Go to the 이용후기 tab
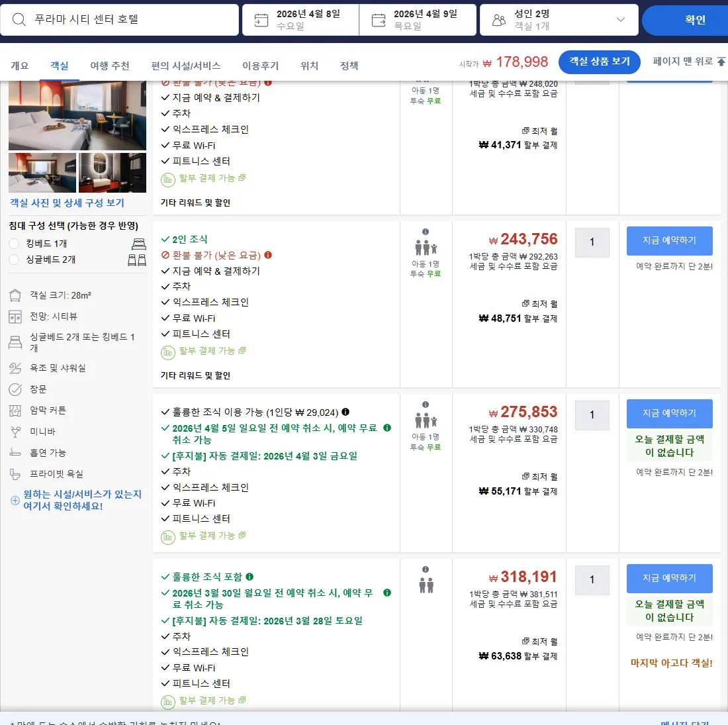 click(x=261, y=66)
